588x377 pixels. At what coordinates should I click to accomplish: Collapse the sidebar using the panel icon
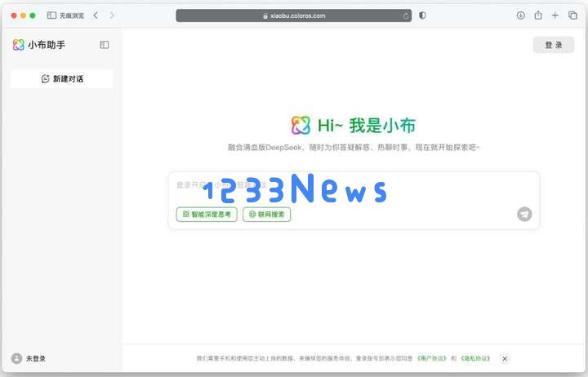tap(105, 45)
